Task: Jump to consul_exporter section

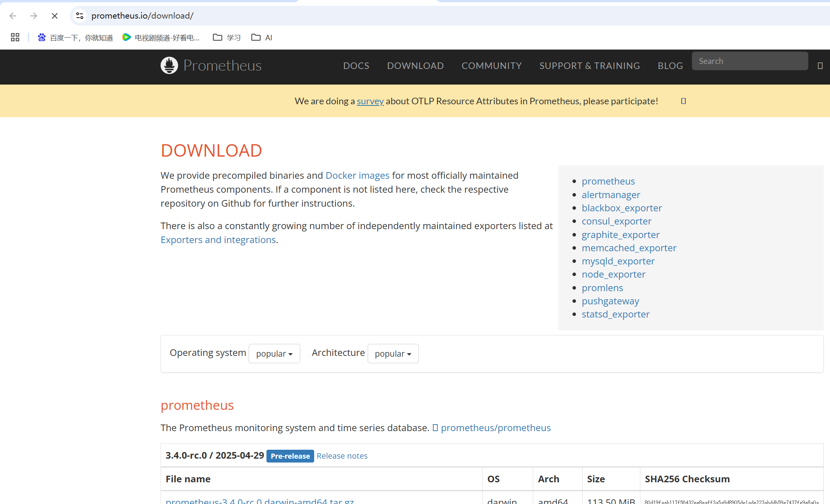Action: 617,221
